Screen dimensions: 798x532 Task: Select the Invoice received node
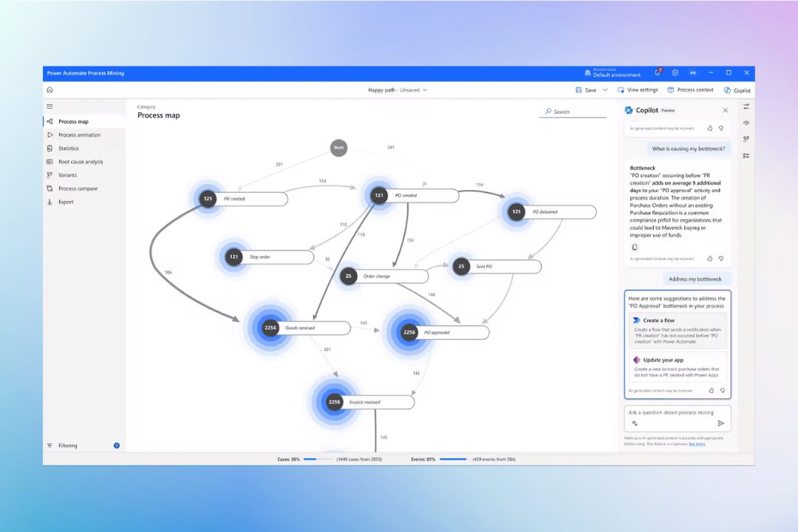370,402
